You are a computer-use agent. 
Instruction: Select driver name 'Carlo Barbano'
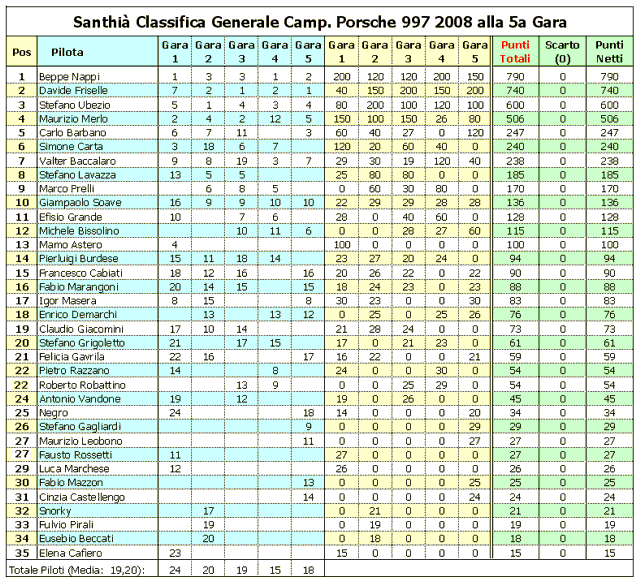point(73,133)
